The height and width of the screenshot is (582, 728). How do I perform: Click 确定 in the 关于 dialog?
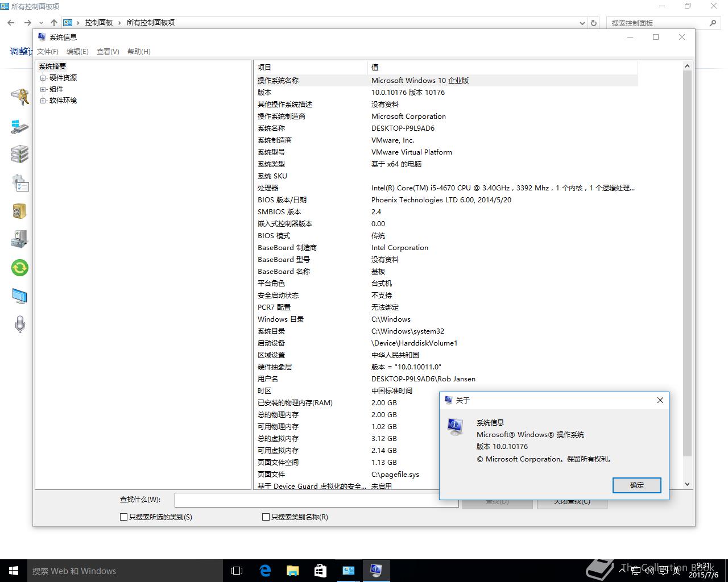637,485
